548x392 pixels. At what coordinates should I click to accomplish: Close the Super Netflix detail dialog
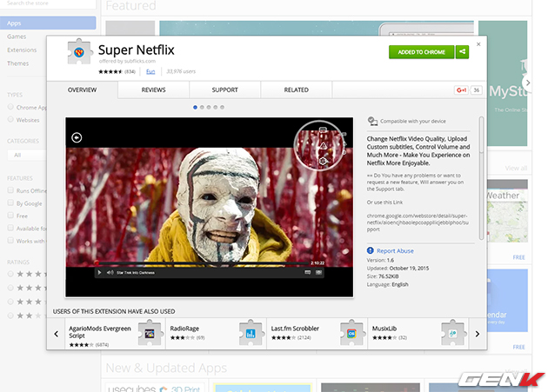click(478, 44)
